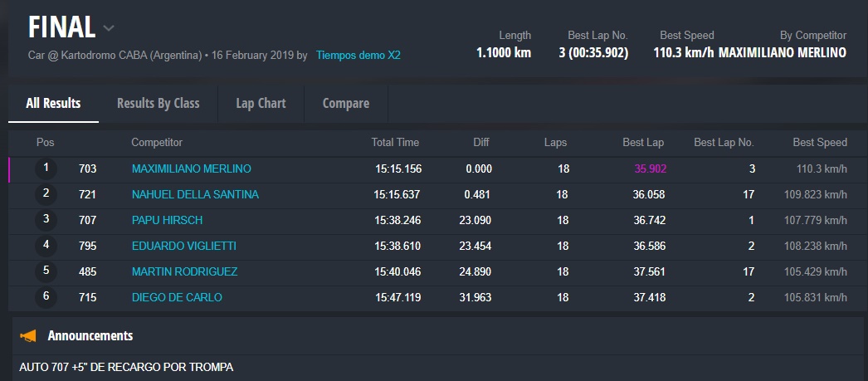Screen dimensions: 868x381
Task: Click the position 6 circle badge
Action: click(x=46, y=297)
